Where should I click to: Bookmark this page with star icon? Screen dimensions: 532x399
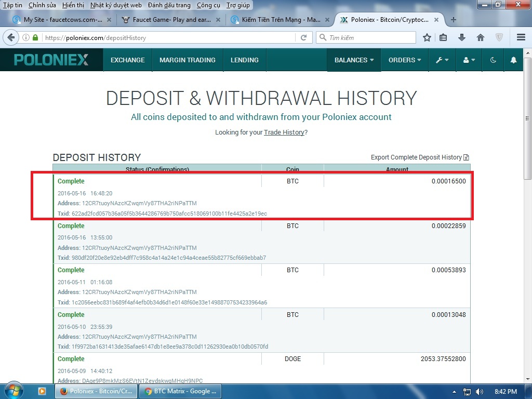(427, 37)
